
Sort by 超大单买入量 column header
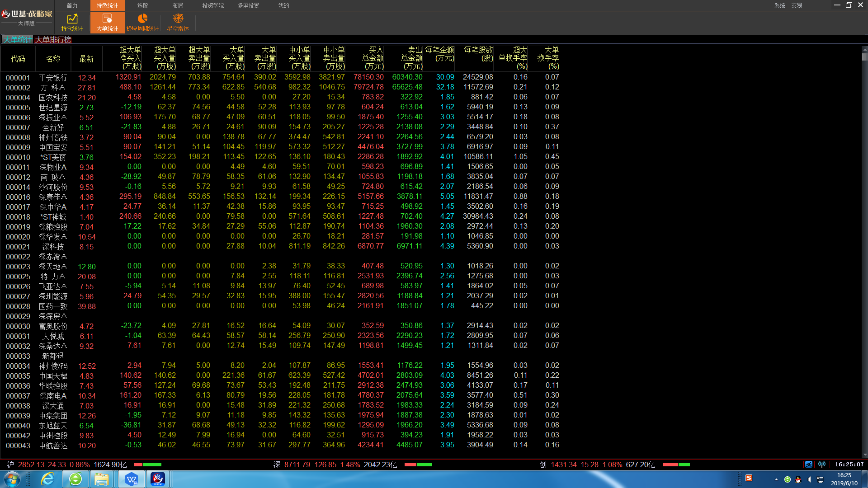(x=165, y=58)
